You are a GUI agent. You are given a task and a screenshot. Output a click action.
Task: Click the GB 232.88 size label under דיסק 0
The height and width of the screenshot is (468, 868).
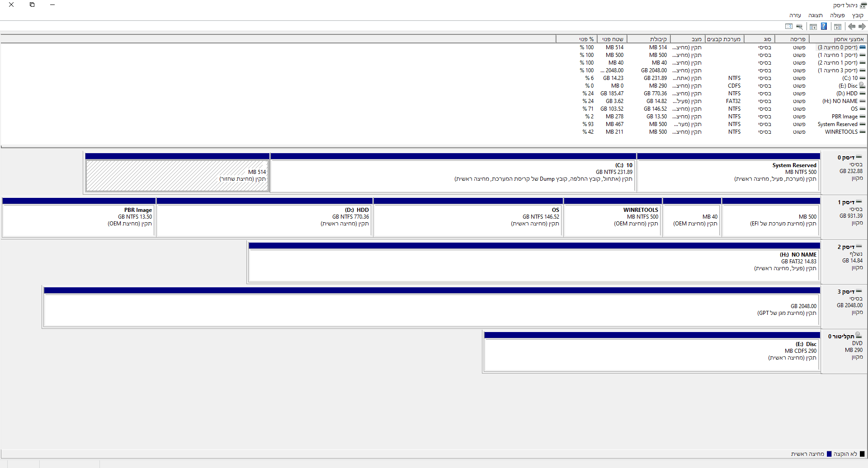click(x=851, y=171)
